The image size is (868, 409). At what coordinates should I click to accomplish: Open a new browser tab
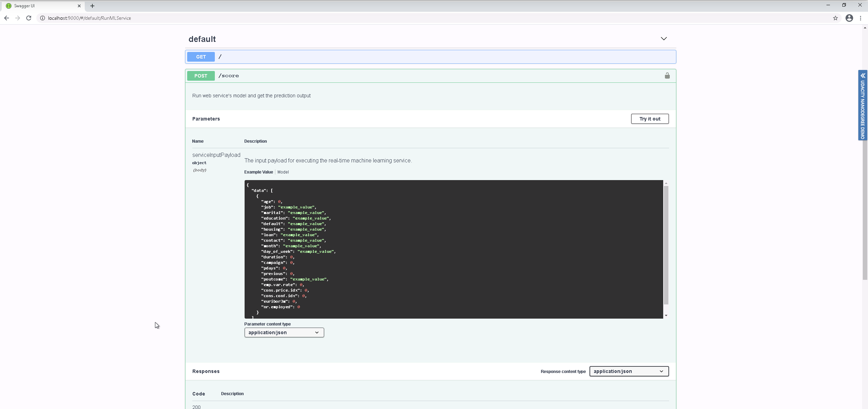pyautogui.click(x=92, y=6)
